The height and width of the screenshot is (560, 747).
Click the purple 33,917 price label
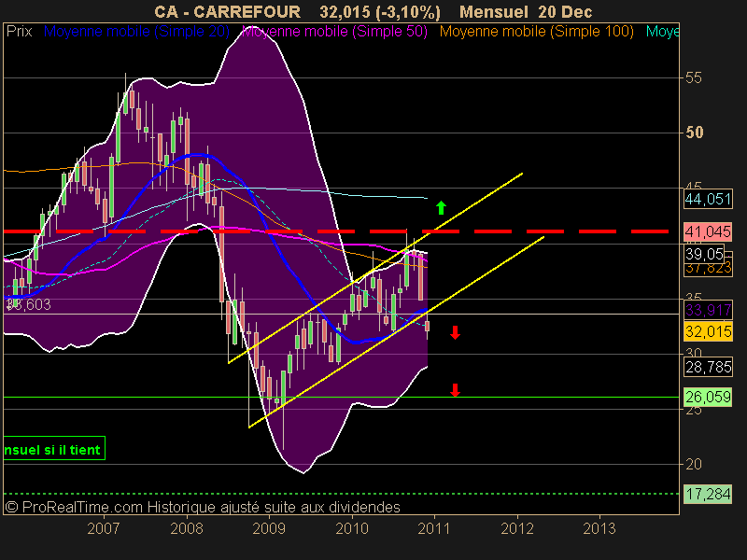pyautogui.click(x=708, y=310)
